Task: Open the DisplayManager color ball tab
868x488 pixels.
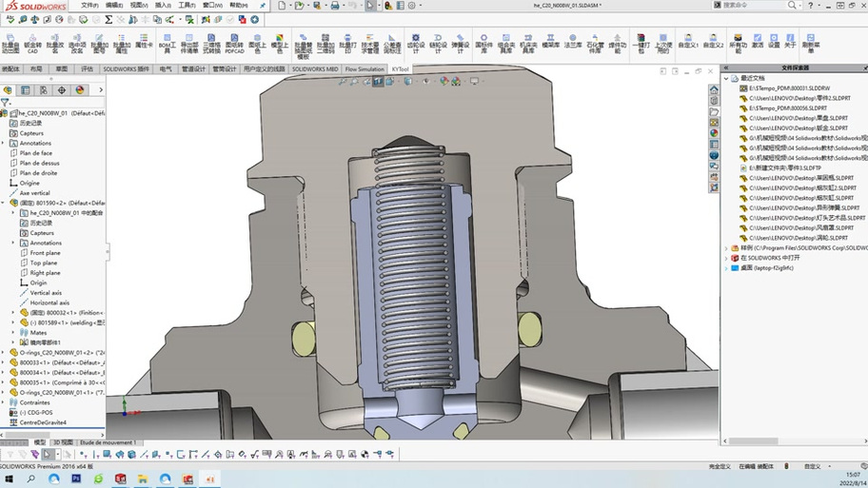Action: coord(80,89)
